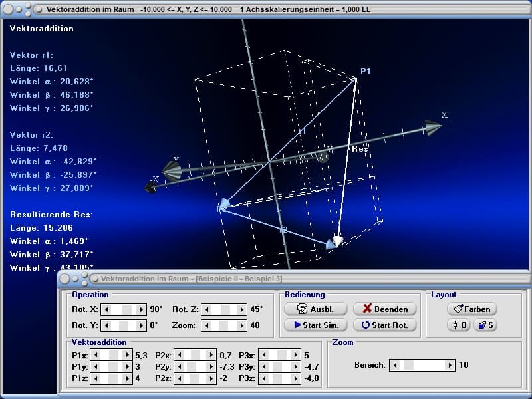Increase Bereich with its right arrow

point(450,365)
